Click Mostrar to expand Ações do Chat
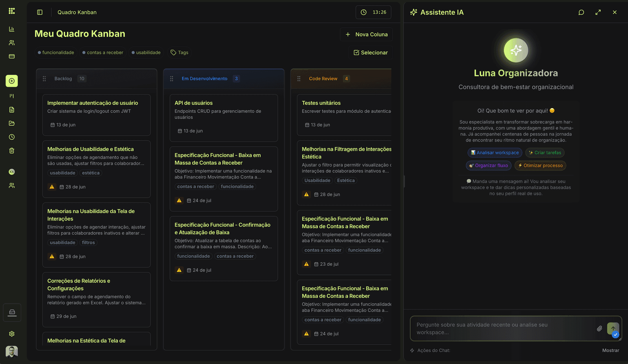 pos(610,350)
